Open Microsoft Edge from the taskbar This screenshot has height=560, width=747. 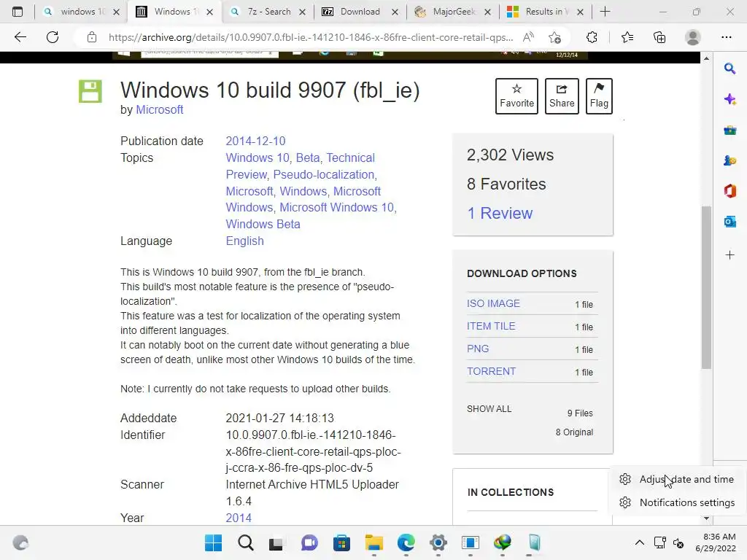(406, 542)
